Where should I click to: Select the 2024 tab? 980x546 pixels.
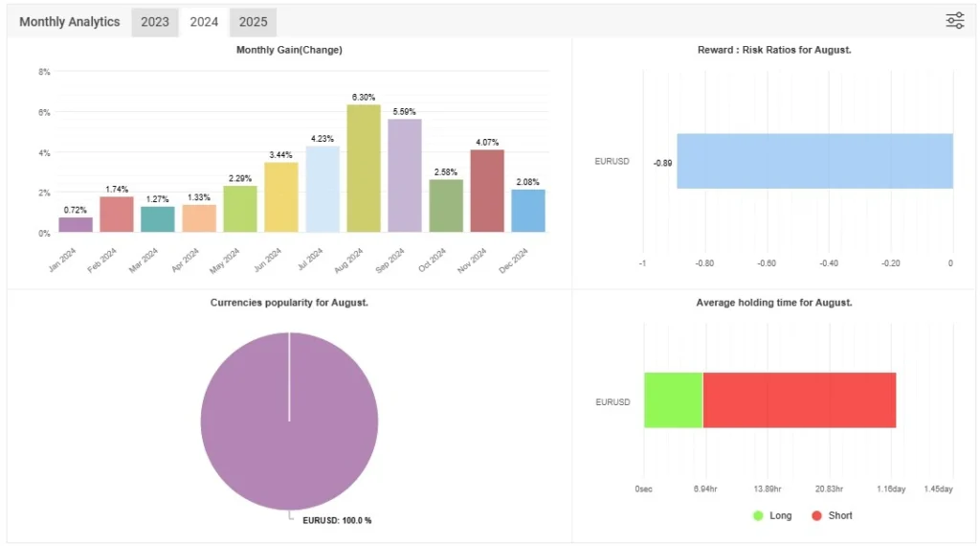204,22
